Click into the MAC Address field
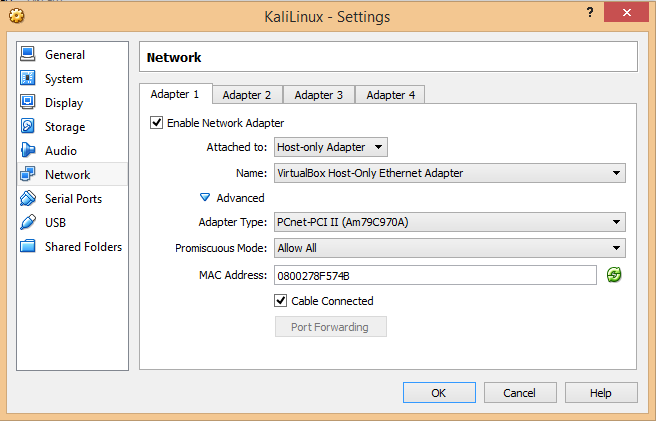 pyautogui.click(x=435, y=275)
